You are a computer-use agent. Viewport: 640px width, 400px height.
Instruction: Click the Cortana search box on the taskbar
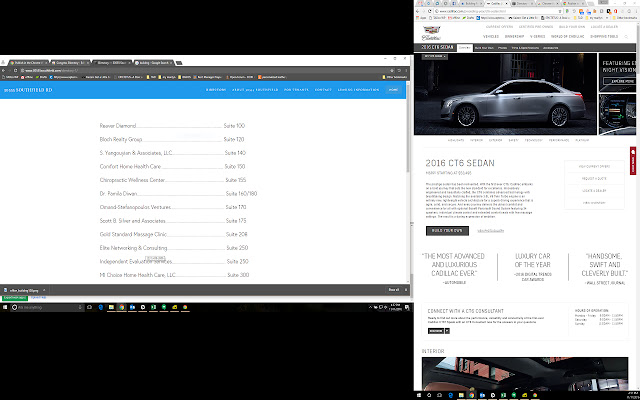pyautogui.click(x=47, y=307)
